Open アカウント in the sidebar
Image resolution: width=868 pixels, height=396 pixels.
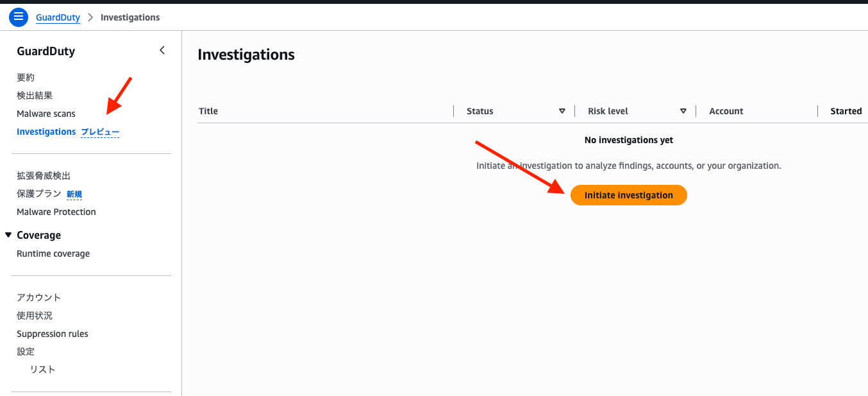pyautogui.click(x=39, y=298)
